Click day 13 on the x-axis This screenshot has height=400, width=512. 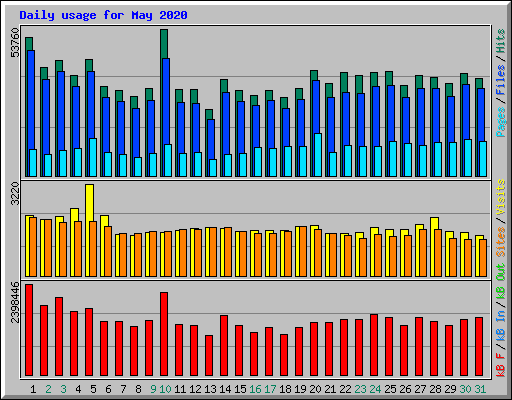click(210, 389)
